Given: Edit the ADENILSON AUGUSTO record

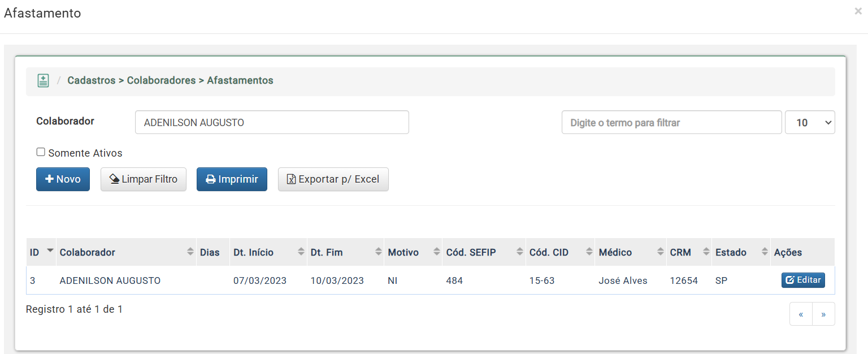Looking at the screenshot, I should pyautogui.click(x=803, y=280).
